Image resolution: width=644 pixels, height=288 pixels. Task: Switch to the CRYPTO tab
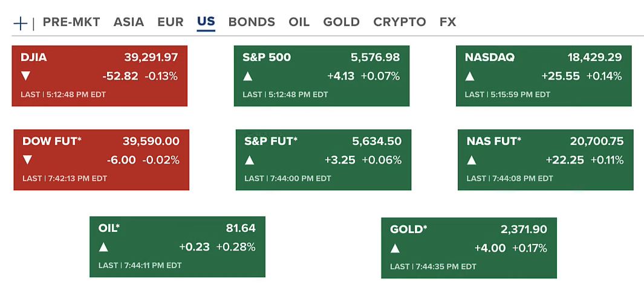400,22
